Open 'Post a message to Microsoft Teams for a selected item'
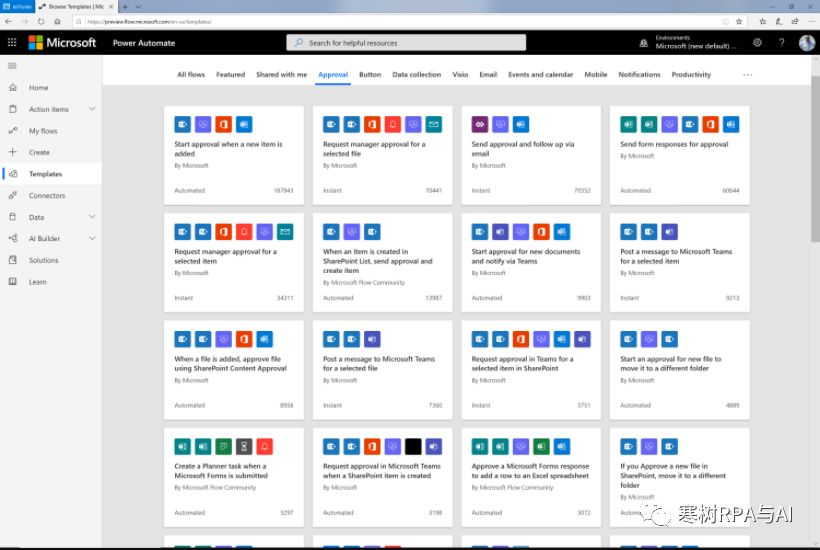Image resolution: width=820 pixels, height=550 pixels. (679, 262)
